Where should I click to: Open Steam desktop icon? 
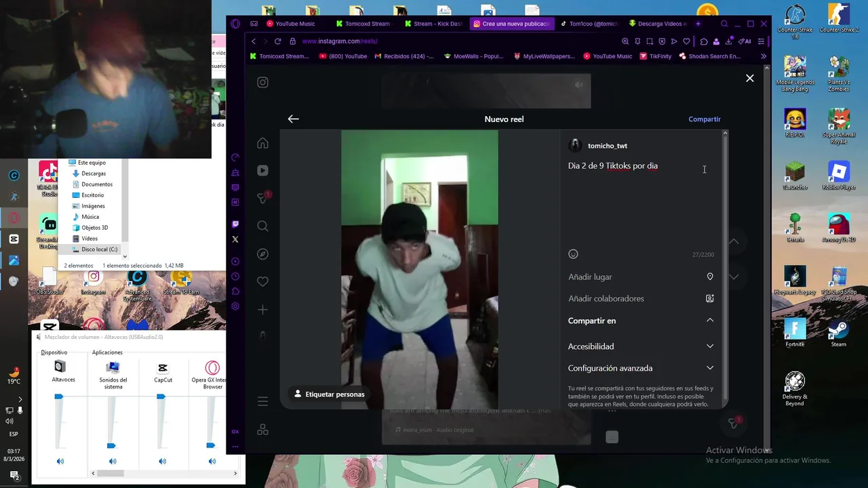(839, 333)
